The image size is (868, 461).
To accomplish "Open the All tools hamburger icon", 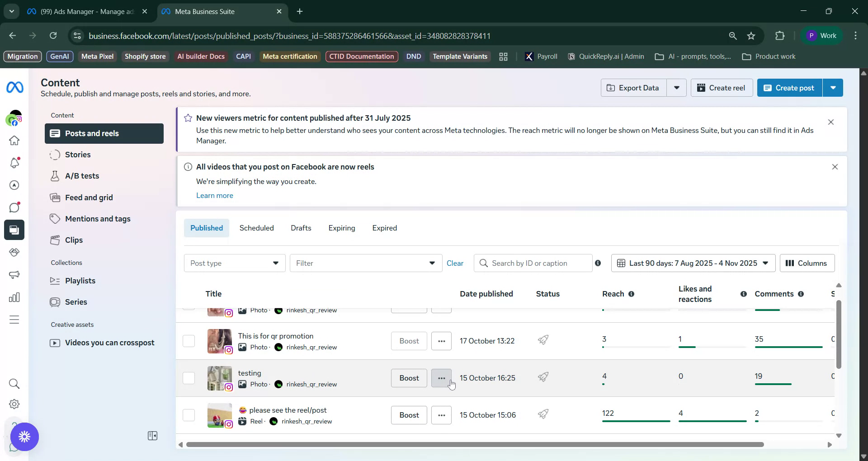I will pos(14,320).
